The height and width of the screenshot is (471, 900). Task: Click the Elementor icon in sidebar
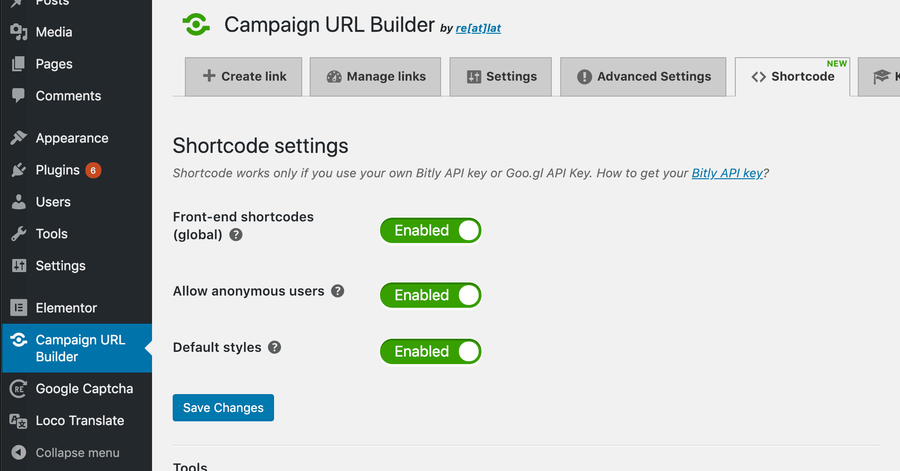[18, 307]
